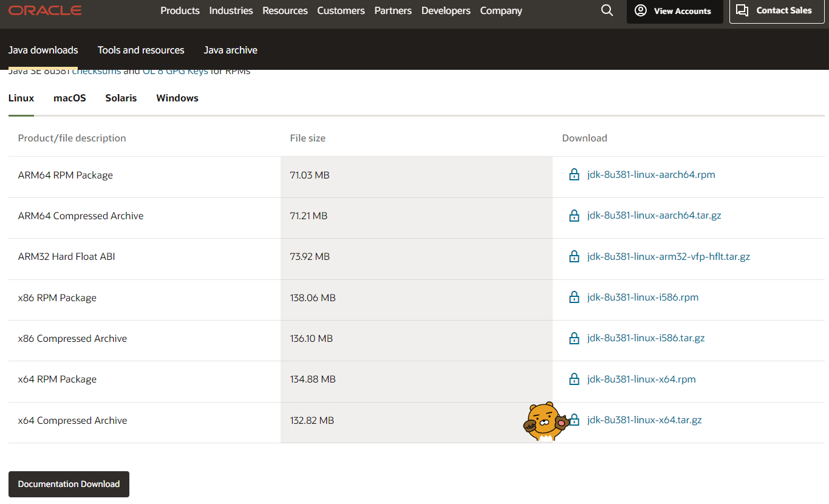Open the Industries menu
This screenshot has width=829, height=504.
point(231,10)
